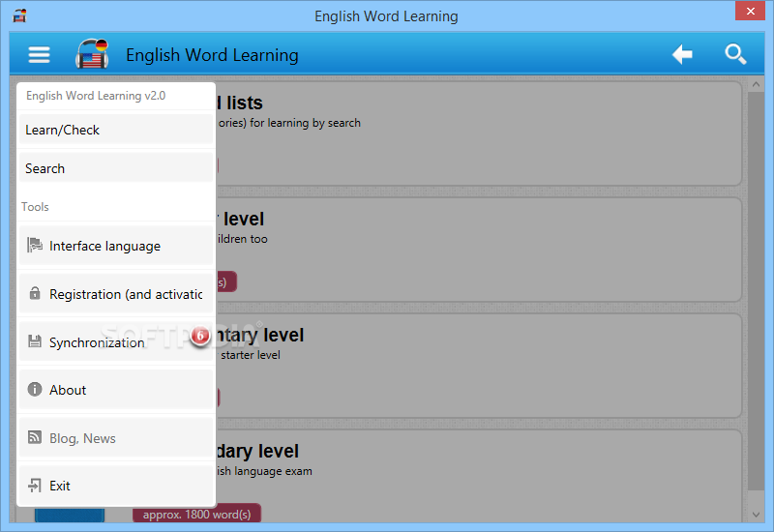Open the Interface language setting

click(x=116, y=246)
